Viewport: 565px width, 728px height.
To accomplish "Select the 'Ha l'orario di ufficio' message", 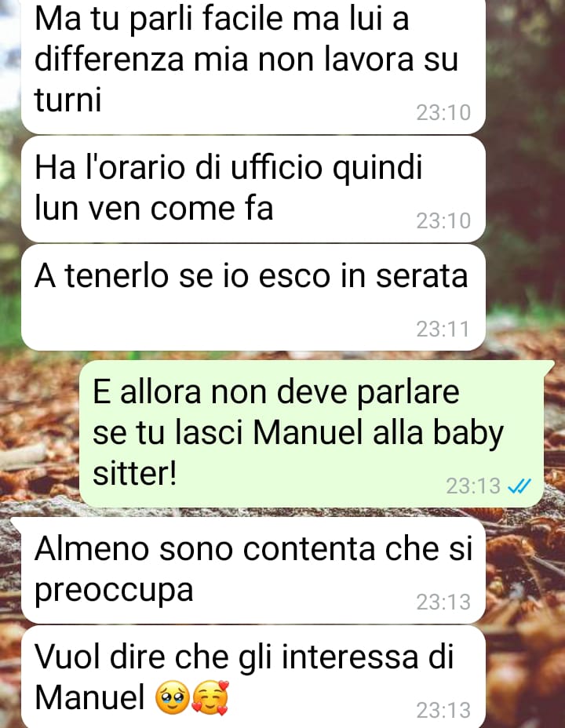I will point(253,189).
